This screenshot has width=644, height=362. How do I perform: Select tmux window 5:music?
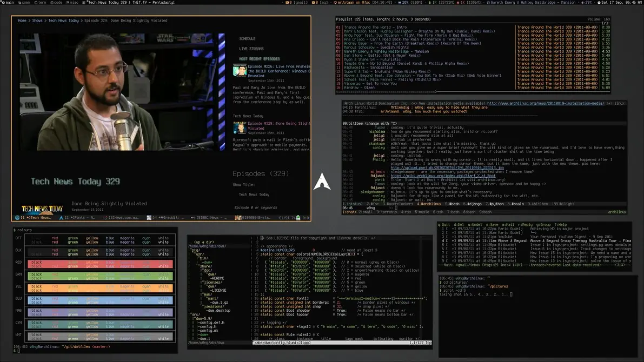coord(423,212)
